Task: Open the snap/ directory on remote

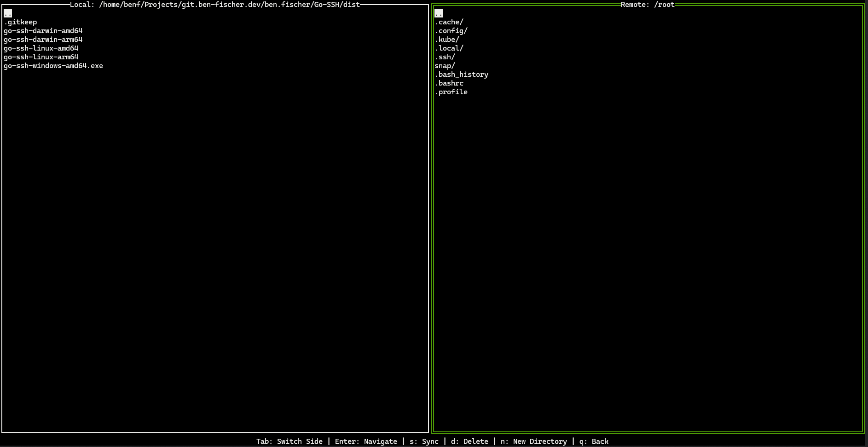Action: pyautogui.click(x=445, y=66)
